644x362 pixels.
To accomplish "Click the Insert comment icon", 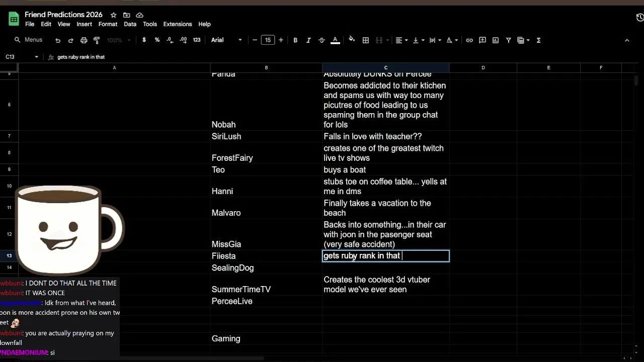I will [482, 40].
